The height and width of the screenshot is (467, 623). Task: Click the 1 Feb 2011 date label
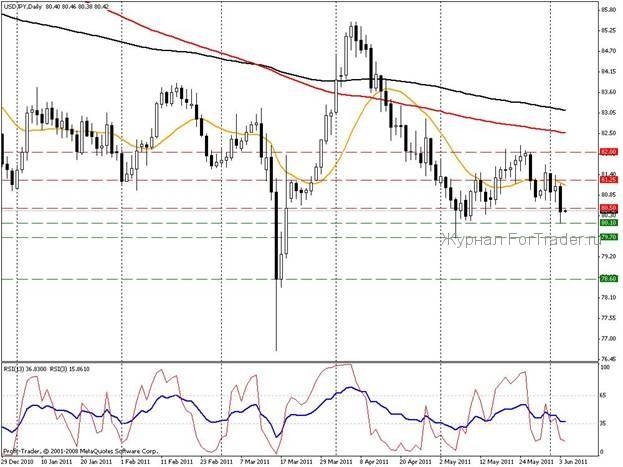[136, 462]
